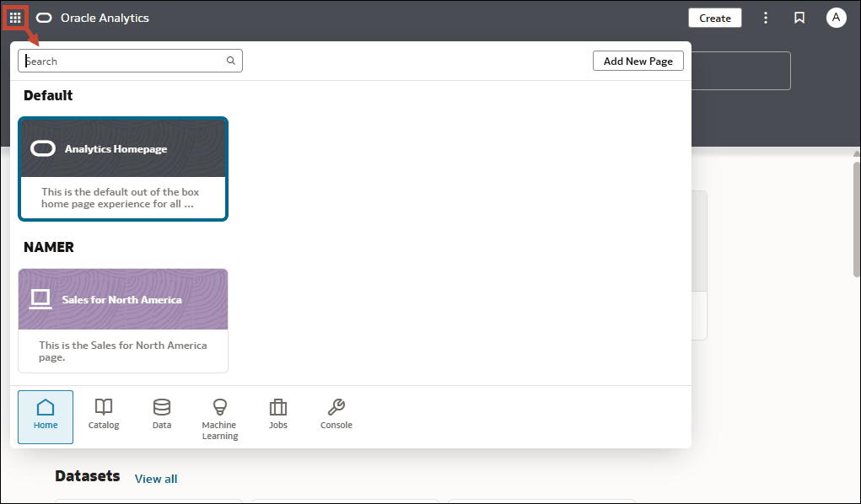861x504 pixels.
Task: Click the bookmarks icon in the header
Action: (x=799, y=17)
